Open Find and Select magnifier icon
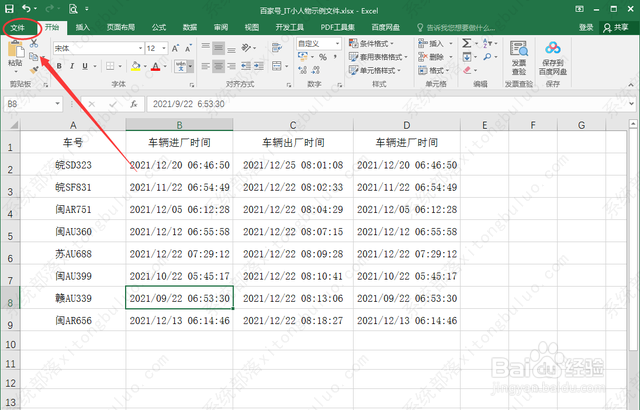The width and height of the screenshot is (640, 410). 487,57
